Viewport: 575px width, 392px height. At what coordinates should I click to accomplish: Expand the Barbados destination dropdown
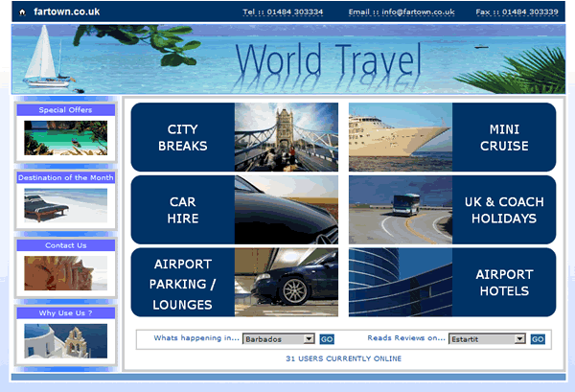tap(279, 339)
